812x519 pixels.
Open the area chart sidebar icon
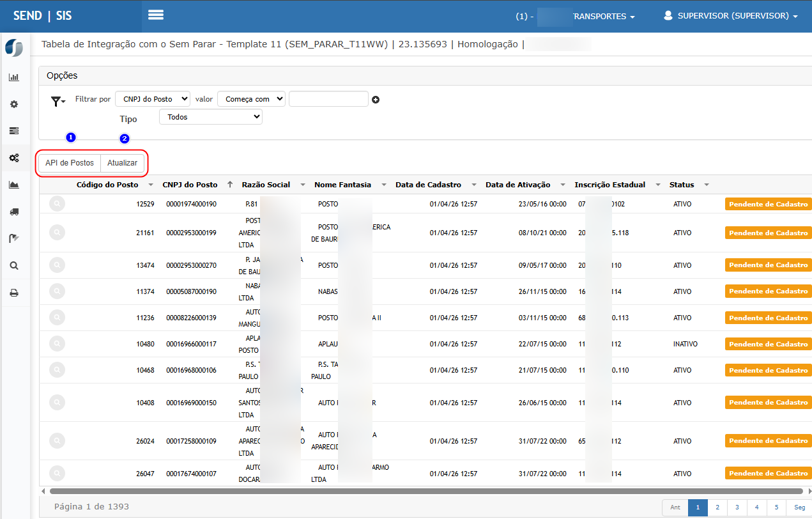click(14, 185)
